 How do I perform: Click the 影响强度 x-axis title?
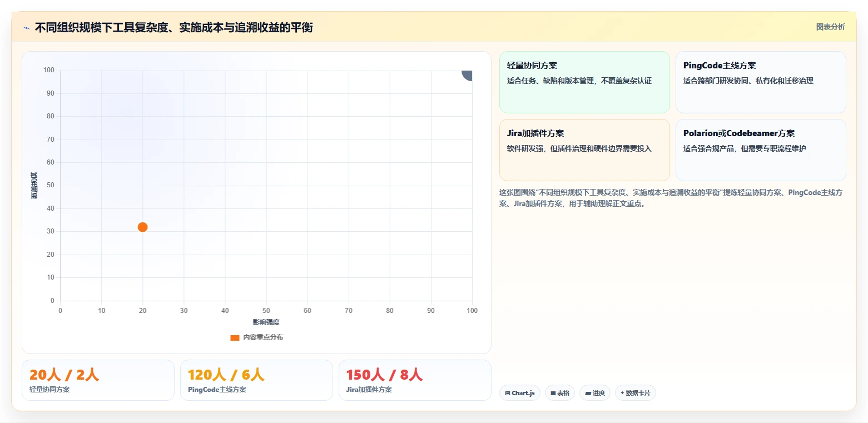[266, 322]
